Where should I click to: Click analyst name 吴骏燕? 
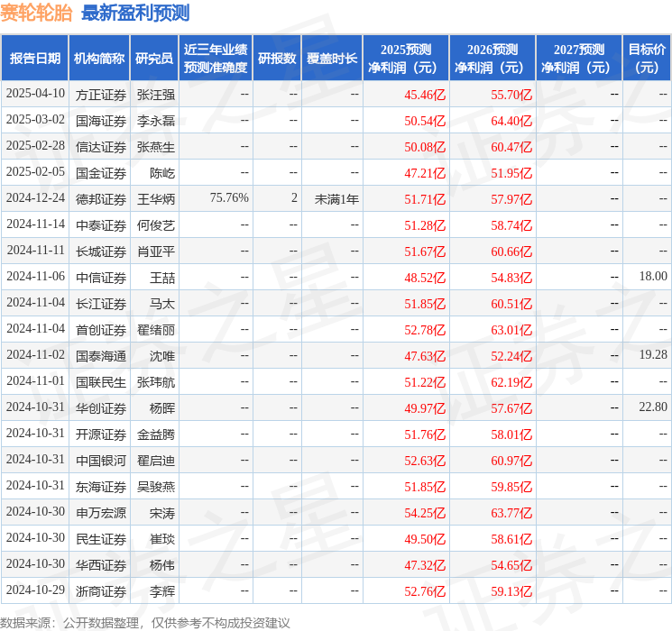click(x=156, y=487)
